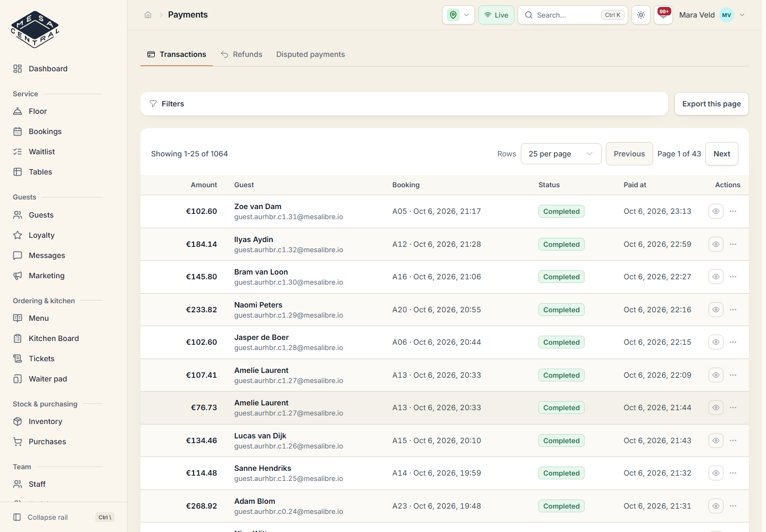Click the Mesa Central logo
Screen dimensions: 766x532
coord(35,29)
